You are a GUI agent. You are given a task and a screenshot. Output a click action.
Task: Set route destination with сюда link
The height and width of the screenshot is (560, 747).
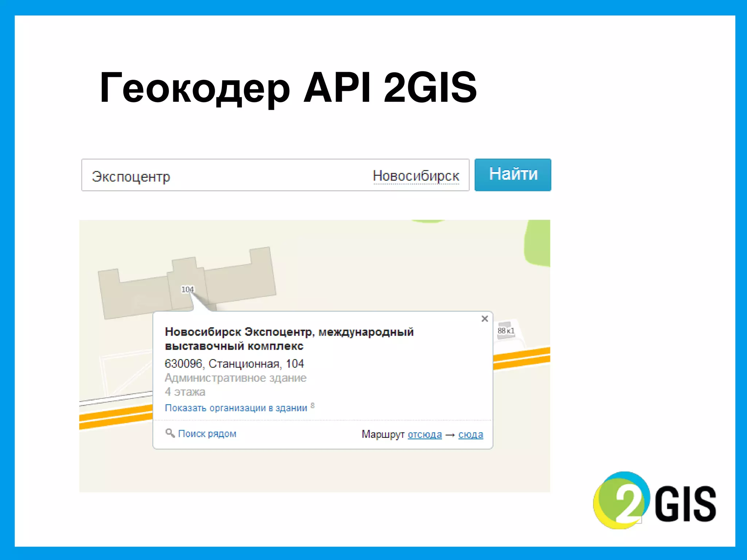471,434
